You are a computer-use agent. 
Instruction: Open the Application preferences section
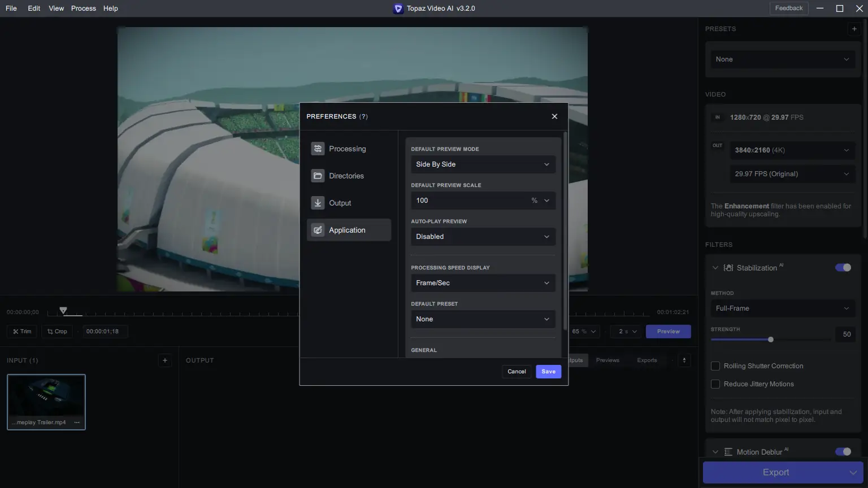click(347, 230)
